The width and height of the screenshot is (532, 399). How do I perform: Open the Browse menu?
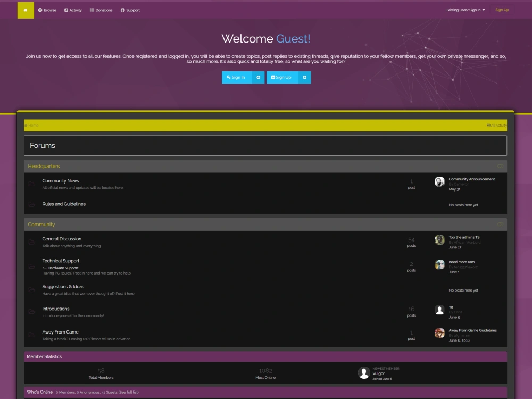click(47, 10)
